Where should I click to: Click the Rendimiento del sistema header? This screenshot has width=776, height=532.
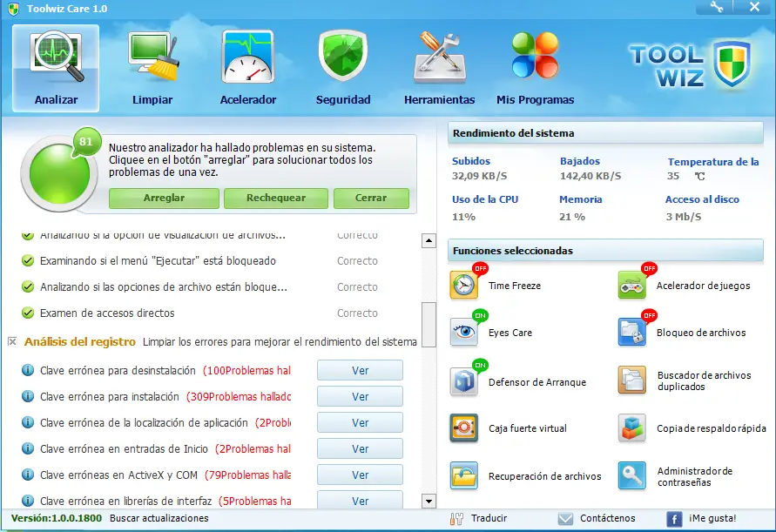click(x=606, y=133)
